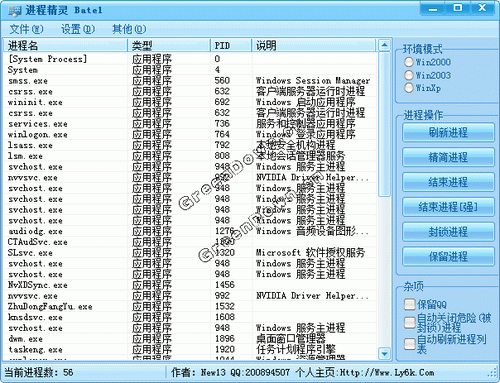Click the 结束进程[强] button

click(x=448, y=207)
